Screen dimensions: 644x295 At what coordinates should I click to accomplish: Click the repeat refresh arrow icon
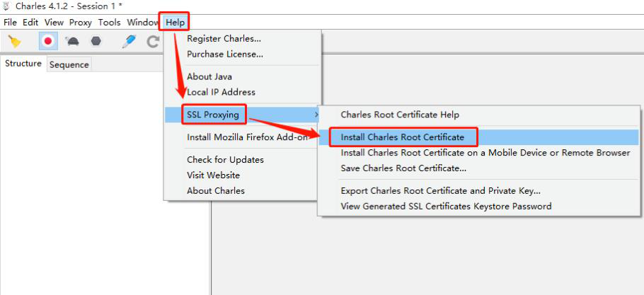coord(154,42)
